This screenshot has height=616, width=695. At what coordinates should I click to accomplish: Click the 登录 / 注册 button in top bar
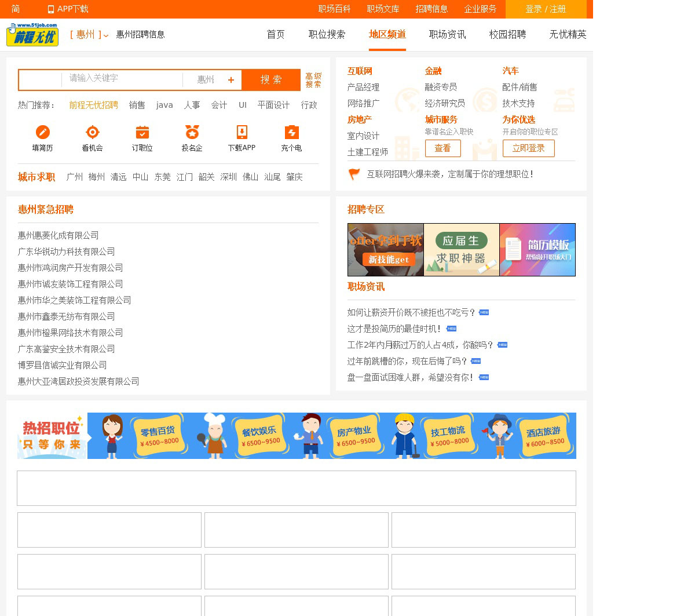546,9
